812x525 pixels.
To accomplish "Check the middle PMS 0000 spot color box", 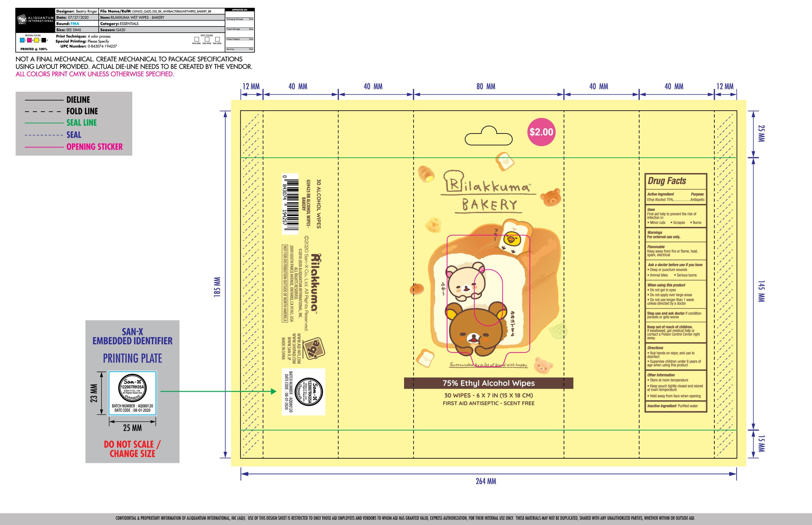I will [207, 40].
